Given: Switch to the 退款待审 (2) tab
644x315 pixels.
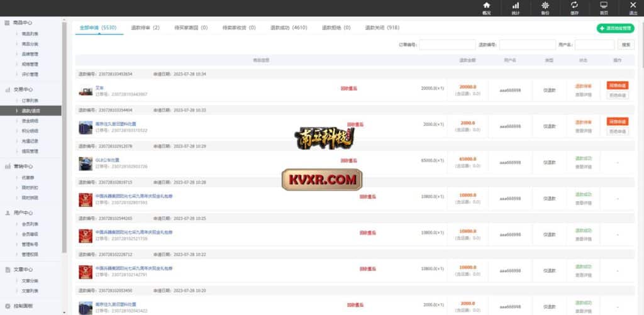Looking at the screenshot, I should (145, 28).
